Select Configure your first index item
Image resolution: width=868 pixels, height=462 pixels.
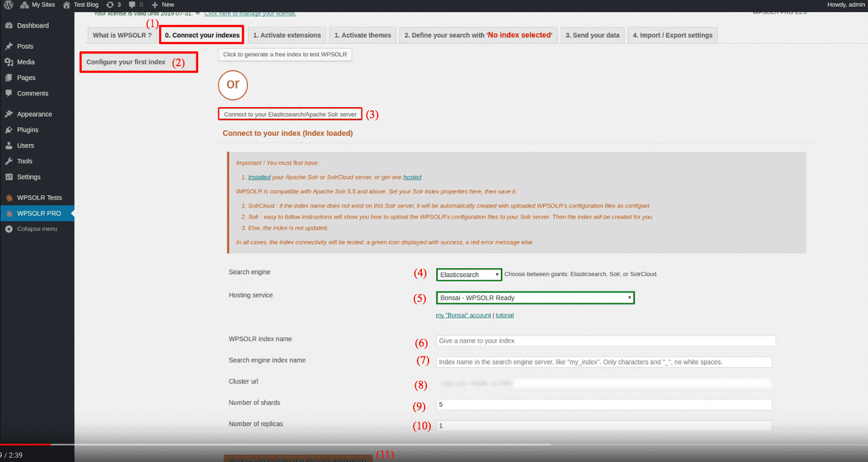[x=139, y=62]
